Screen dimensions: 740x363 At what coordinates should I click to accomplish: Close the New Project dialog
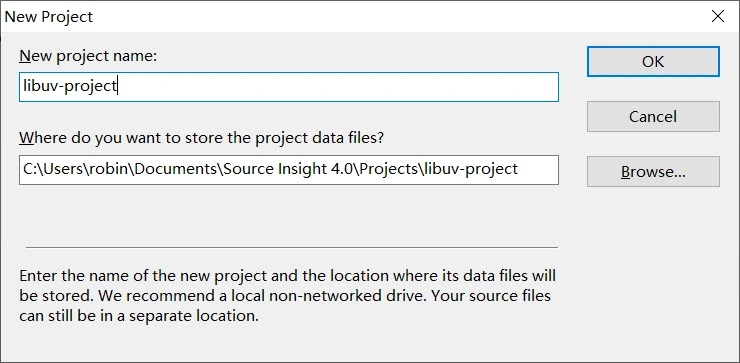[718, 16]
